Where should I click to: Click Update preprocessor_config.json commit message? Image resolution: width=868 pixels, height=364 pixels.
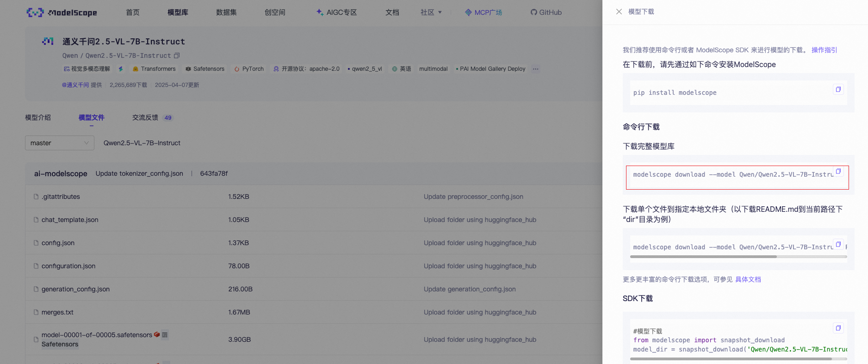coord(473,197)
